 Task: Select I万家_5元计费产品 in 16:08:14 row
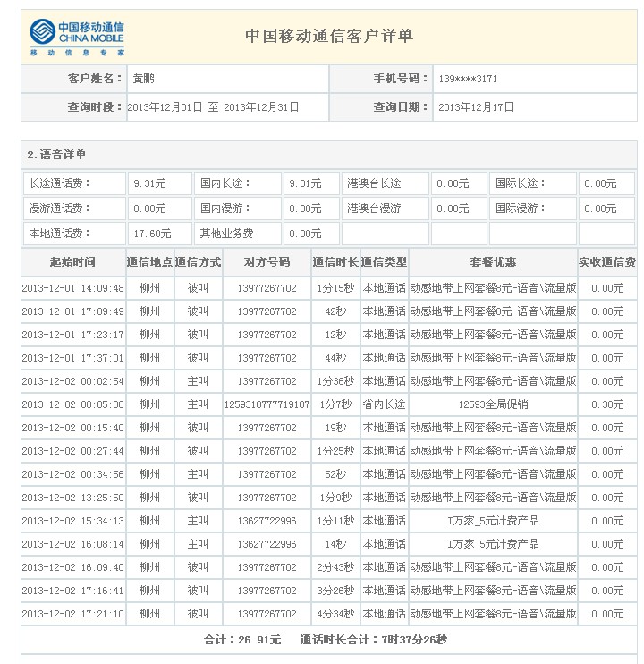494,544
